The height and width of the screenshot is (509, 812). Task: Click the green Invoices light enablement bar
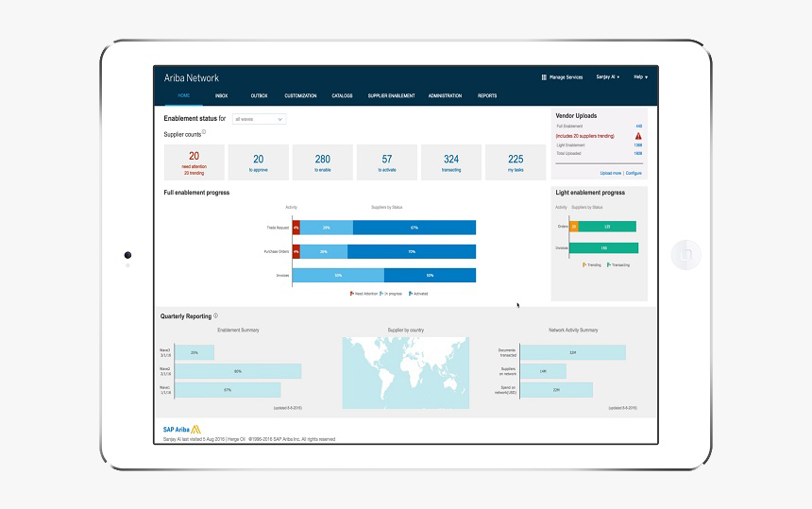coord(604,248)
